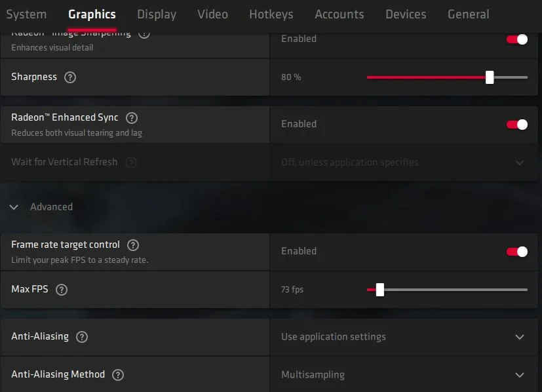The width and height of the screenshot is (542, 392).
Task: Switch to the Display tab
Action: 157,14
